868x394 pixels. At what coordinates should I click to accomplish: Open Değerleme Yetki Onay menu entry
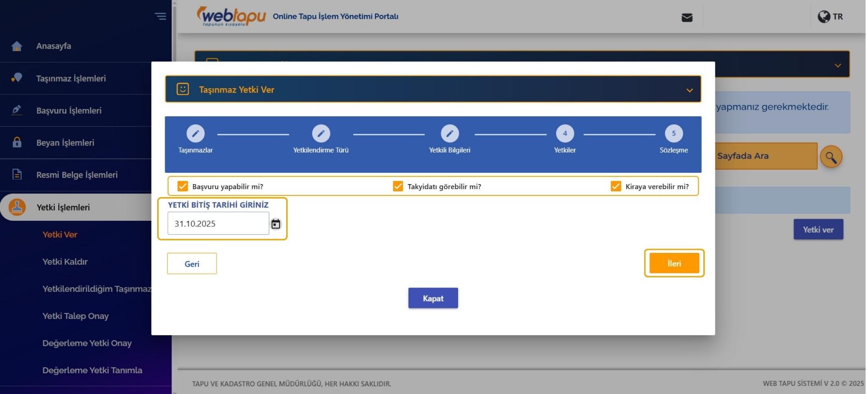point(87,343)
